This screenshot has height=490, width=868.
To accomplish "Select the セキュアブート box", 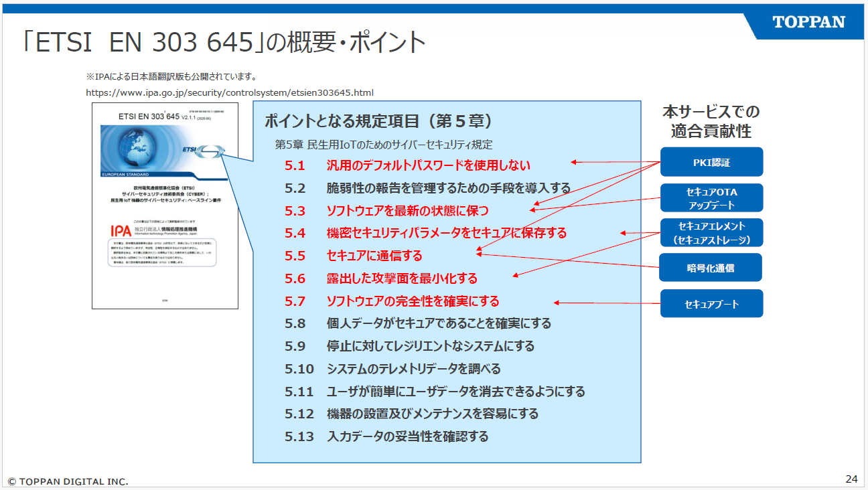I will pos(711,303).
